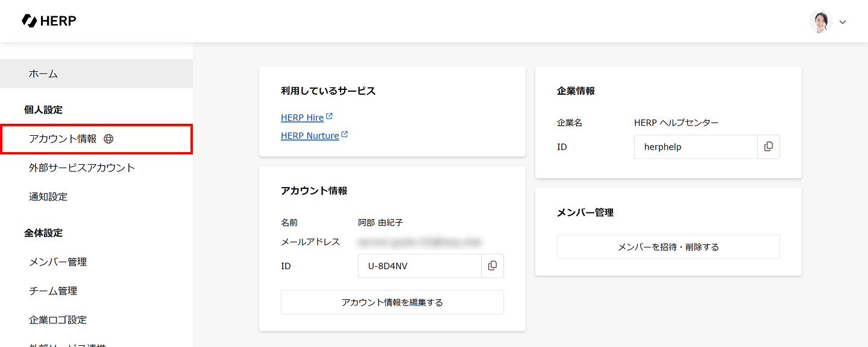Copy the company ID herphelp
The image size is (868, 347).
(x=769, y=147)
